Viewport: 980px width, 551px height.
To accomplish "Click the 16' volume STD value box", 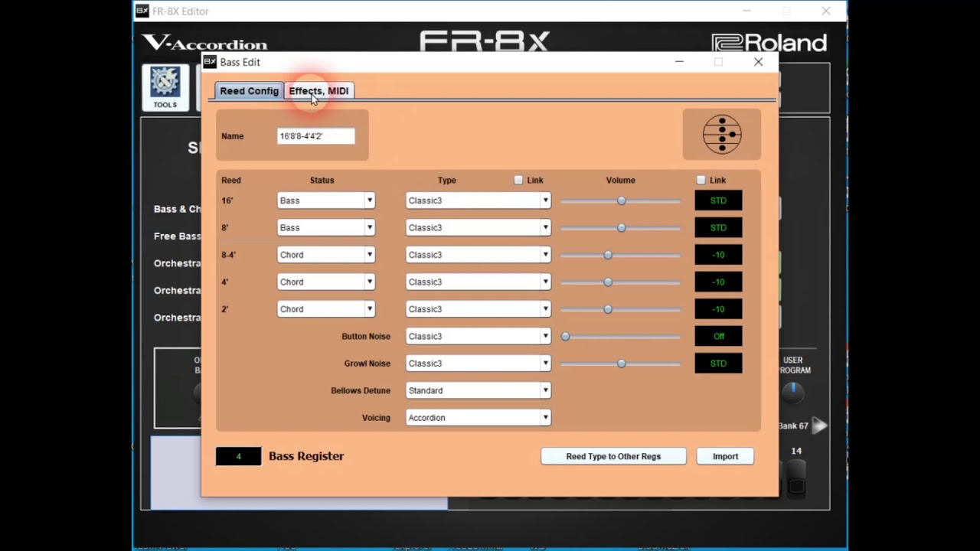I will coord(718,201).
